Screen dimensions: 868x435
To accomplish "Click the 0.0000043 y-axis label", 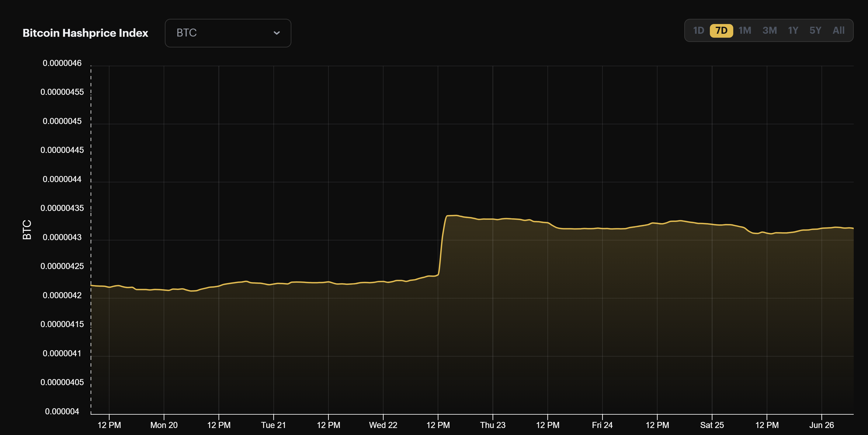I will click(62, 237).
